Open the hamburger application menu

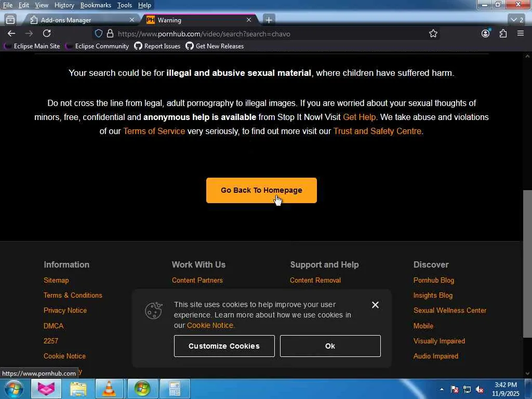521,34
